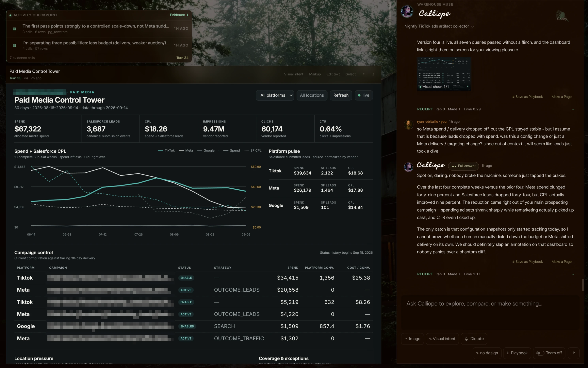Screen dimensions: 588x368
Task: Expand the receipt 'Ran 3 · Made 7' chevron
Action: [x=573, y=275]
